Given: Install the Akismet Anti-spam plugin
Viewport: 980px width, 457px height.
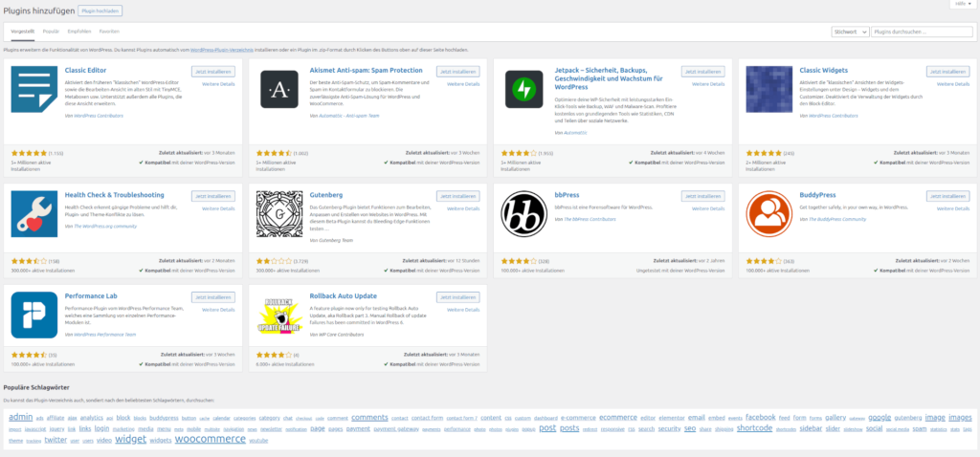Looking at the screenshot, I should tap(458, 72).
